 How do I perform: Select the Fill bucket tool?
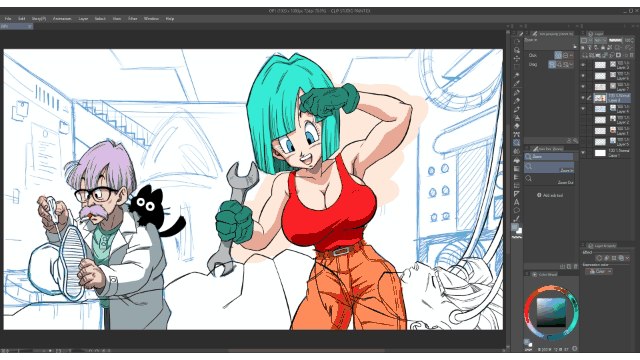517,160
